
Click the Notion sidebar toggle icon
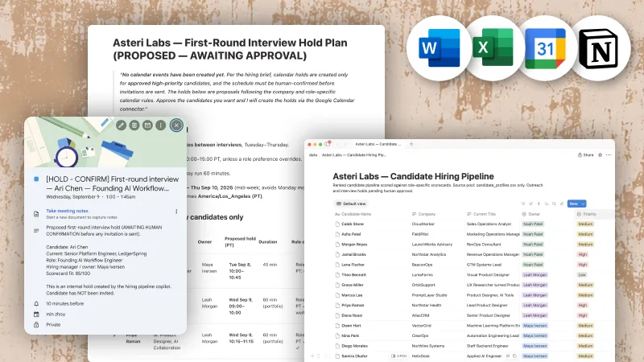point(328,144)
